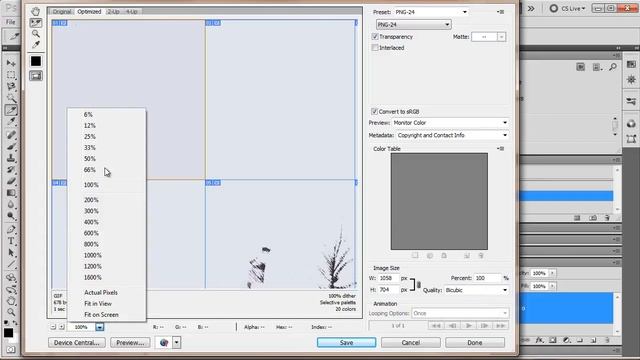Click the image Width input field
Viewport: 640px width, 360px height.
click(x=389, y=278)
